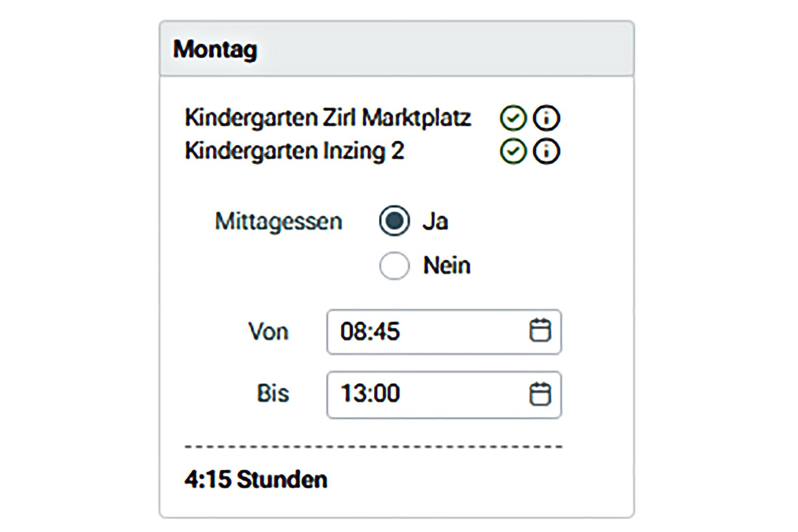This screenshot has height=532, width=798.
Task: Click the Ja label text
Action: pyautogui.click(x=435, y=221)
